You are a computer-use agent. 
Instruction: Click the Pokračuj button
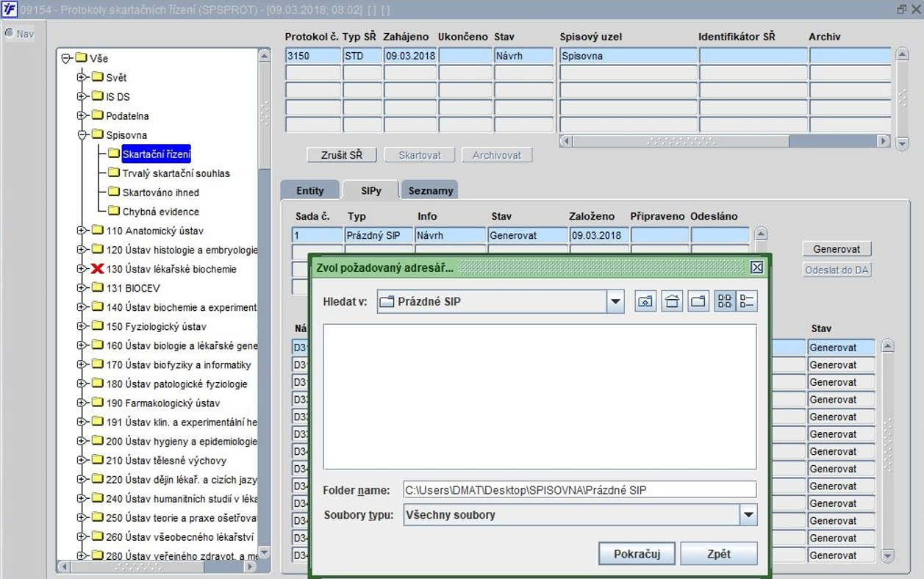[637, 554]
